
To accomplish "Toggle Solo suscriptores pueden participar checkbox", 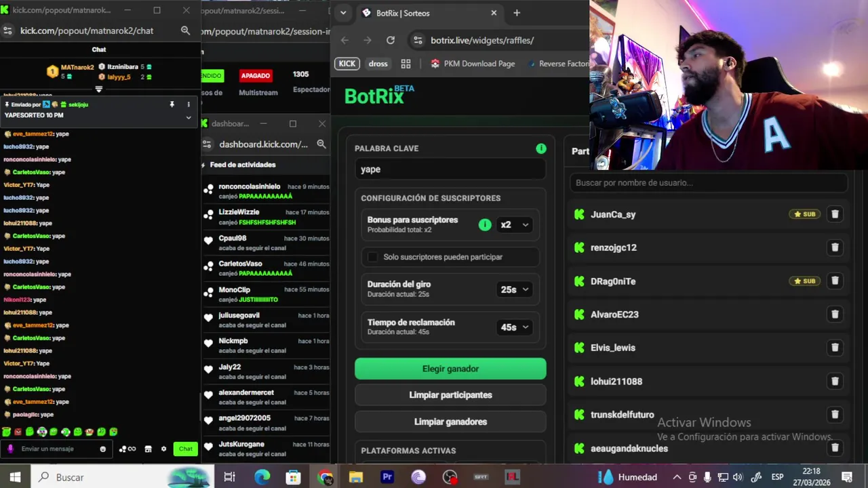I will pos(372,257).
